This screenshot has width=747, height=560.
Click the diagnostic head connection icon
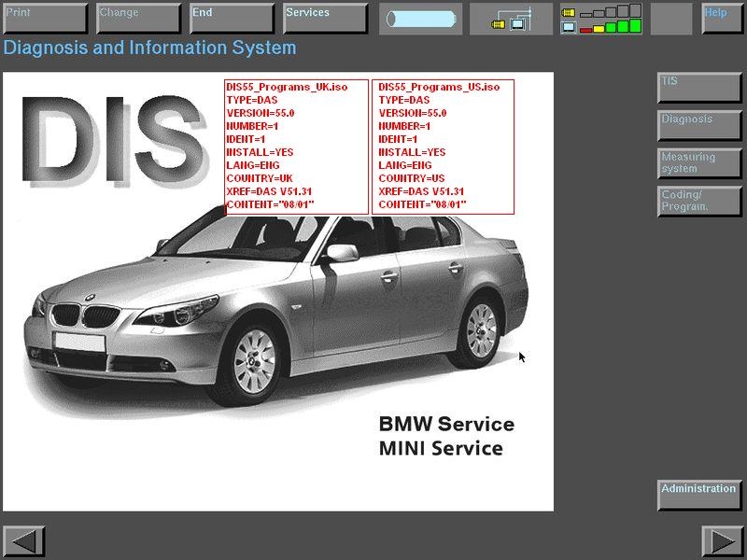[511, 19]
